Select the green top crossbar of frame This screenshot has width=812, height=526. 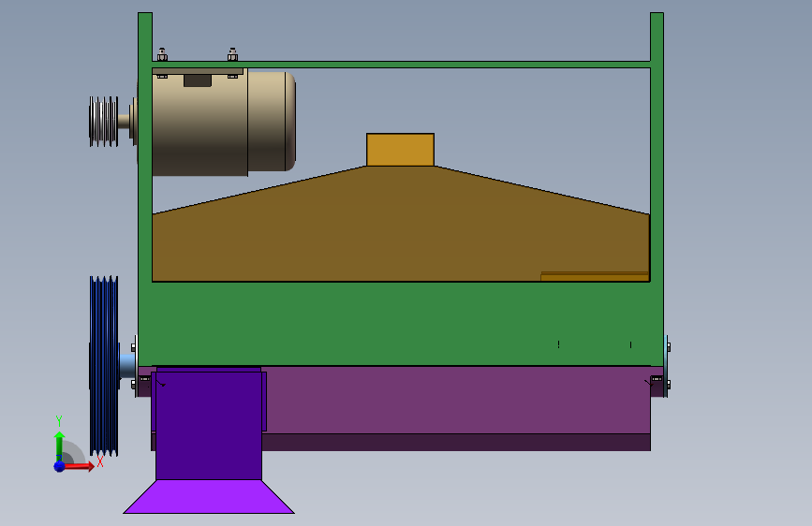click(401, 65)
